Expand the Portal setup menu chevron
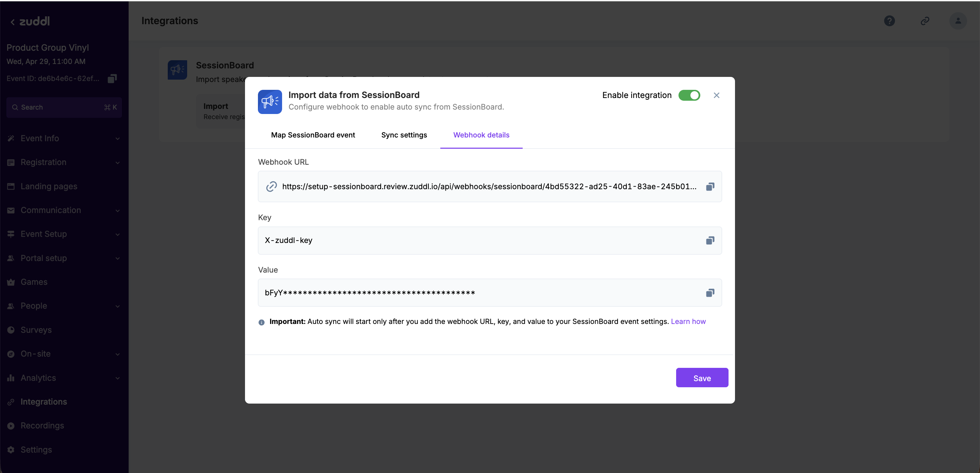 click(117, 258)
